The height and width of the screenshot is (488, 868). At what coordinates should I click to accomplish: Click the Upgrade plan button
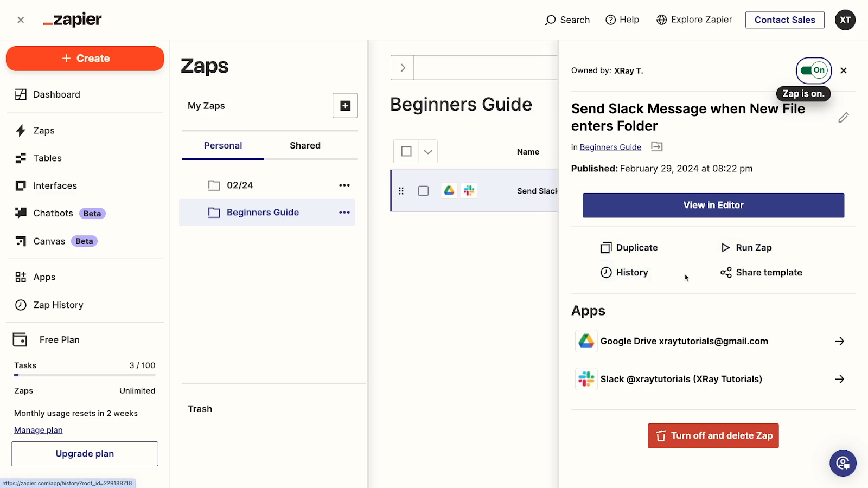(85, 454)
